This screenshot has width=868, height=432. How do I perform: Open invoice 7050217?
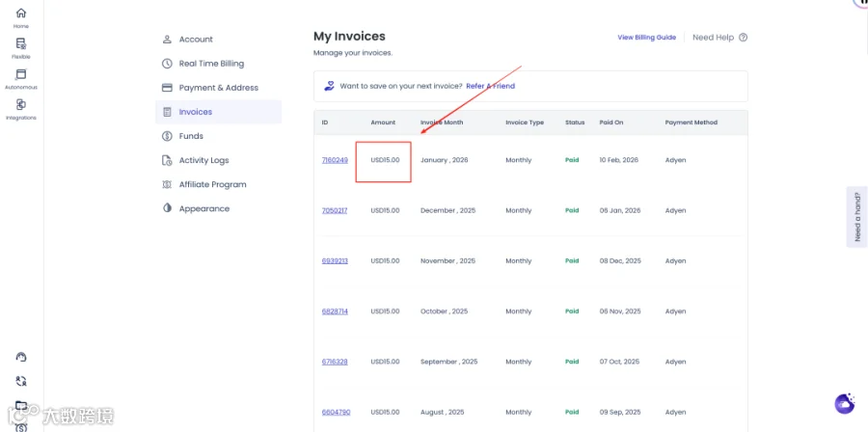point(335,210)
